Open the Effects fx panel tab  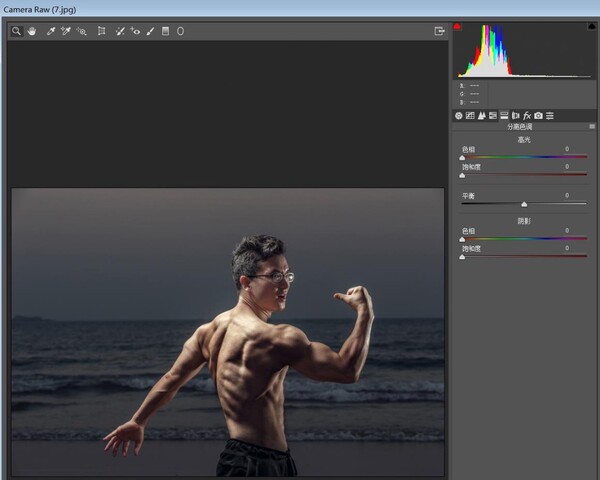tap(527, 116)
